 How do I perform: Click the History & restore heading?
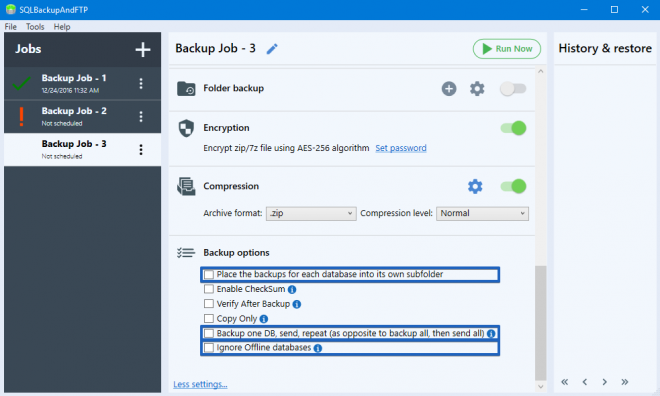[605, 48]
